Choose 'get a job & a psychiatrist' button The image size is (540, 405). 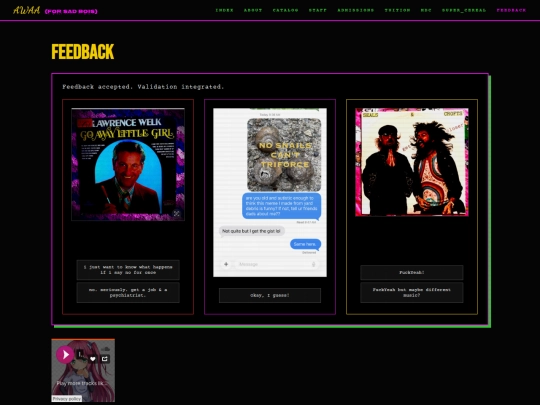[x=128, y=292]
